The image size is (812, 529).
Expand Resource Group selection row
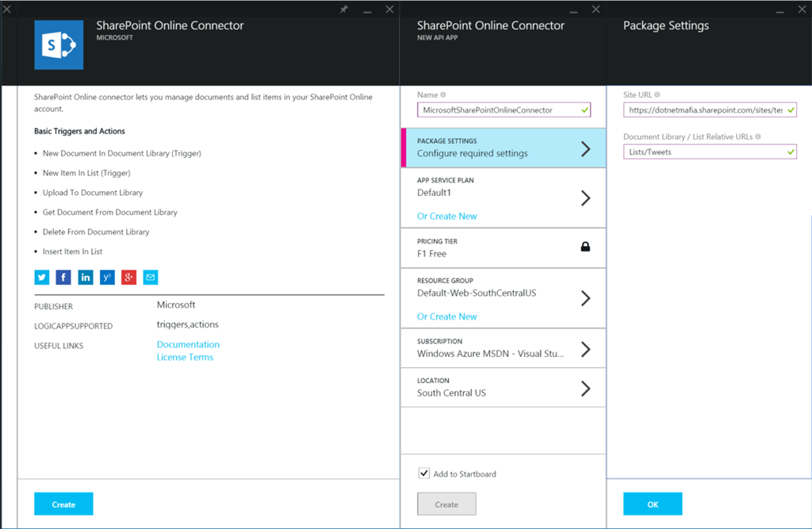tap(504, 298)
